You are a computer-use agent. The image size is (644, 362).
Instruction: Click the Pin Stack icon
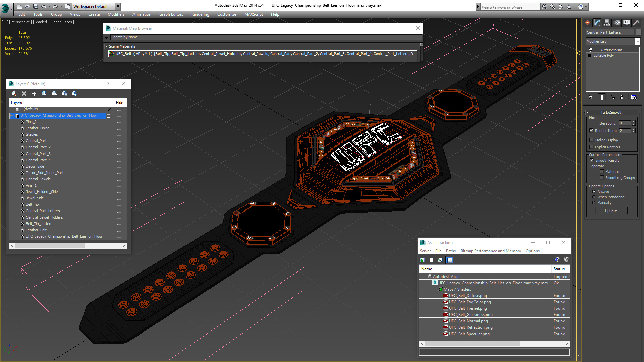click(x=590, y=97)
